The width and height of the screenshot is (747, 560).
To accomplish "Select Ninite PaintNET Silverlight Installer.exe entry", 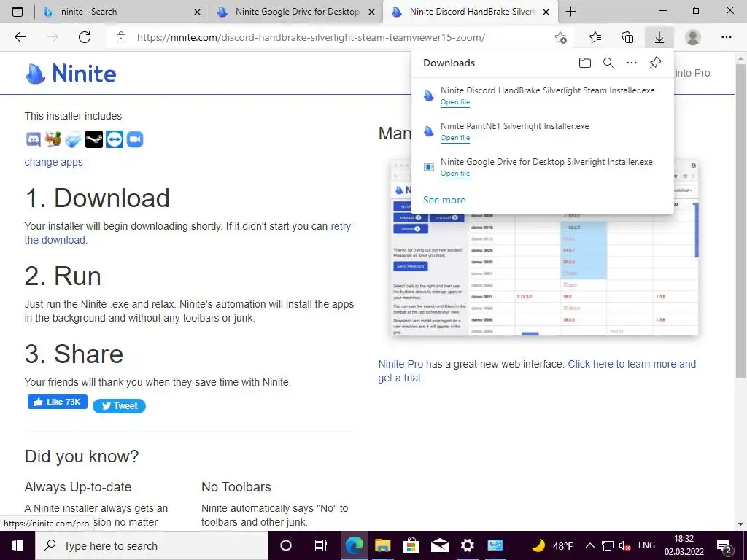I will tap(543, 131).
